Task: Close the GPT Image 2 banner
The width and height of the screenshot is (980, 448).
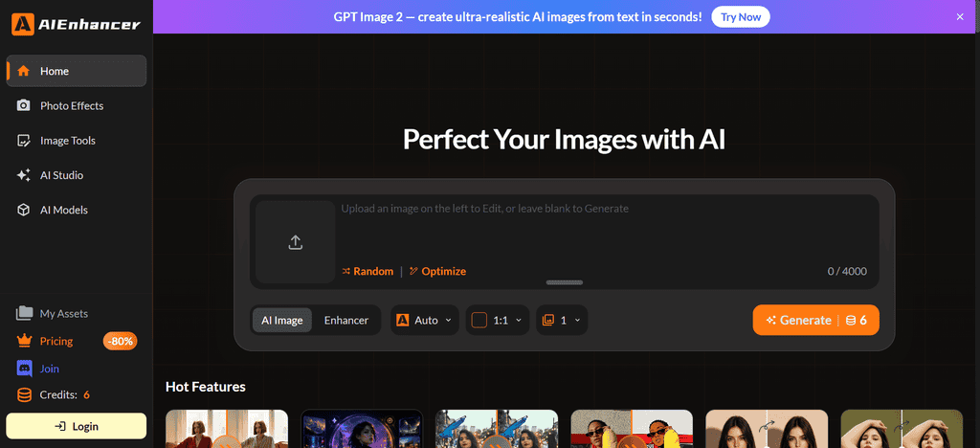Action: (960, 17)
